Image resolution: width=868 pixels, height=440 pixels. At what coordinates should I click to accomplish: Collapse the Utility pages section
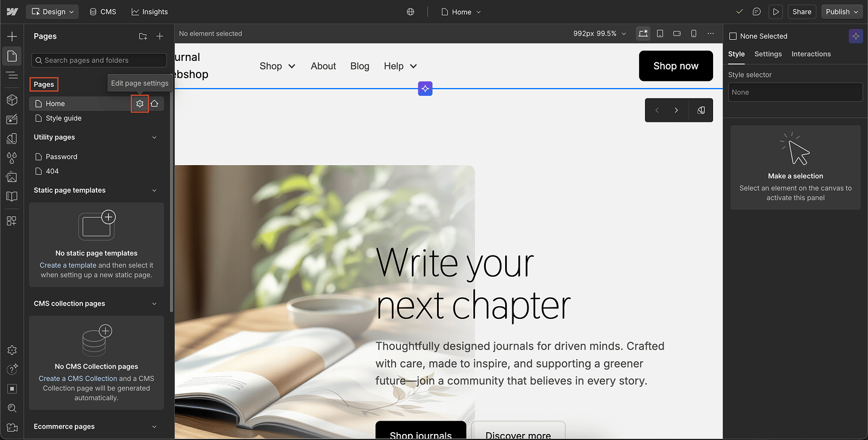click(154, 137)
